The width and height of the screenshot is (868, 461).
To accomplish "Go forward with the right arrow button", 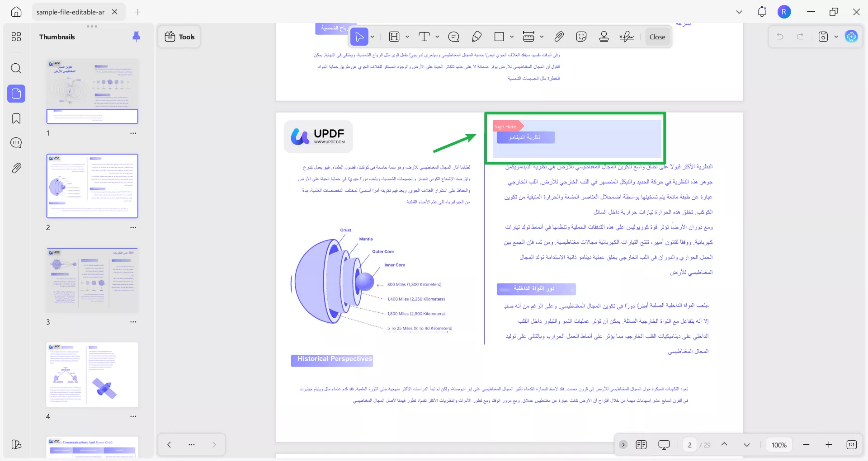I will 214,445.
